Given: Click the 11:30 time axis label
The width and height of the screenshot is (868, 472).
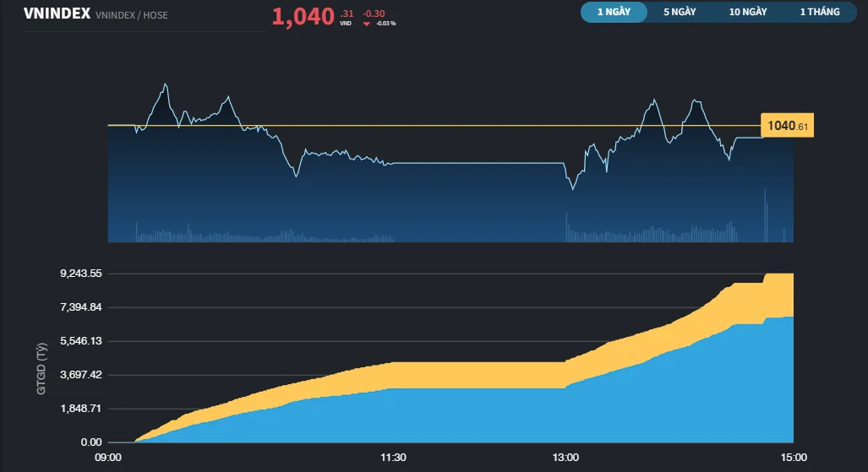Looking at the screenshot, I should pyautogui.click(x=393, y=458).
